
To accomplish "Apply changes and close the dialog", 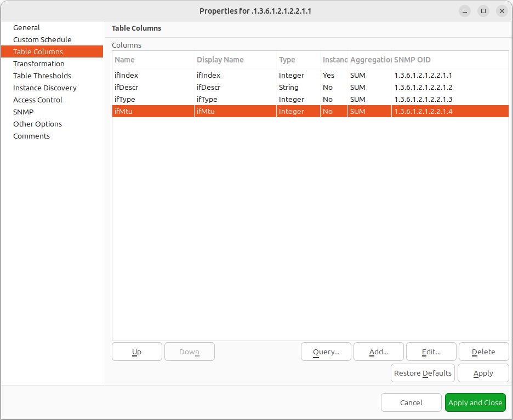I will (475, 402).
